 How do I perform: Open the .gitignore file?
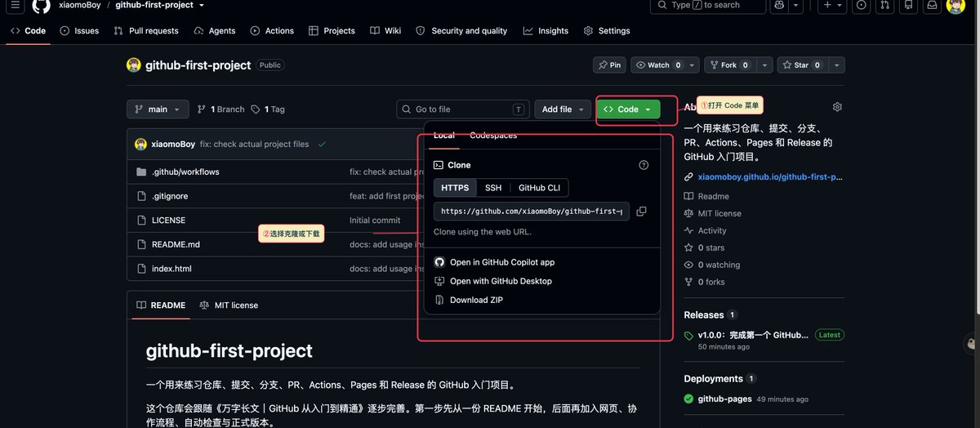(x=170, y=196)
